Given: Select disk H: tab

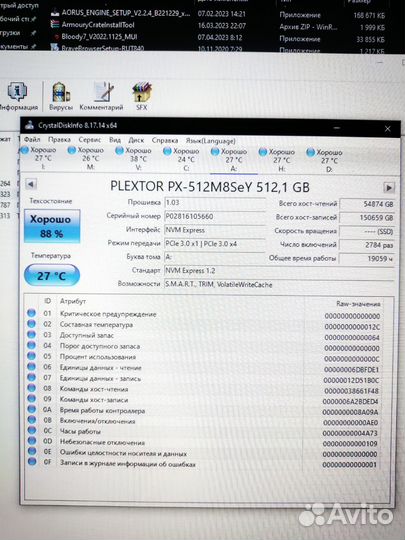Looking at the screenshot, I should 278,160.
